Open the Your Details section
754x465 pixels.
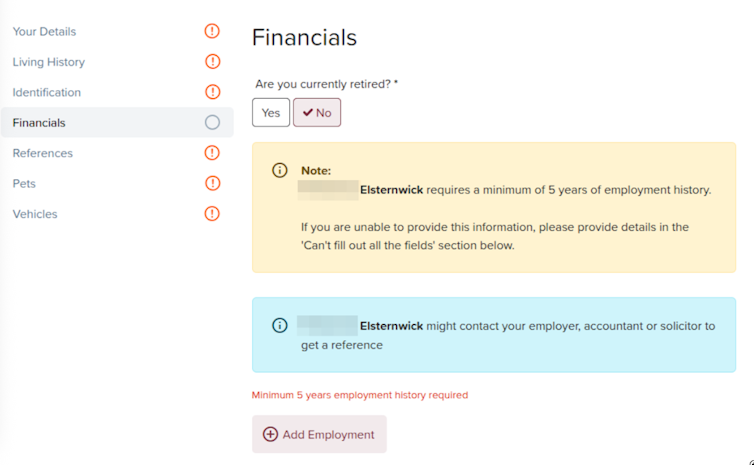click(44, 32)
